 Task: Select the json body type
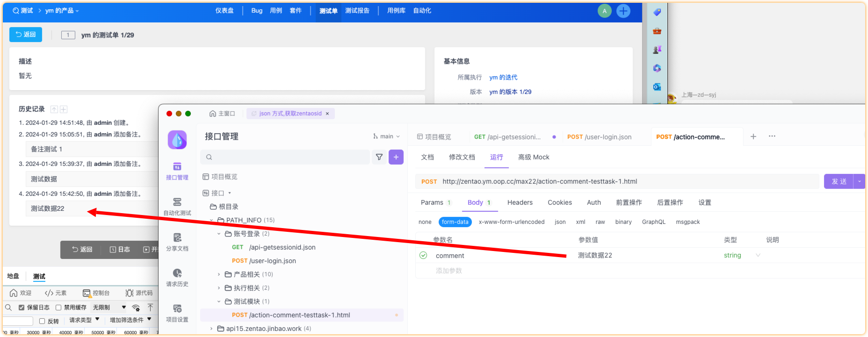tap(560, 222)
